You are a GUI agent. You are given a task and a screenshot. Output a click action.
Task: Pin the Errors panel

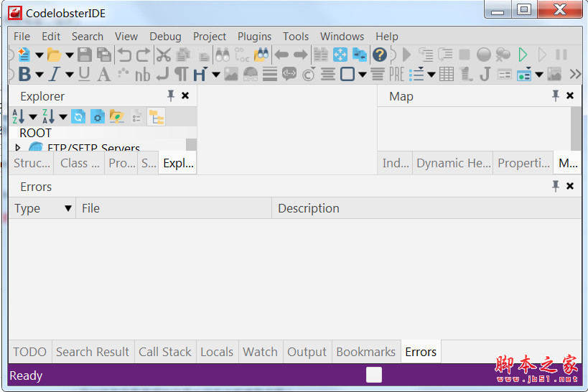(556, 186)
